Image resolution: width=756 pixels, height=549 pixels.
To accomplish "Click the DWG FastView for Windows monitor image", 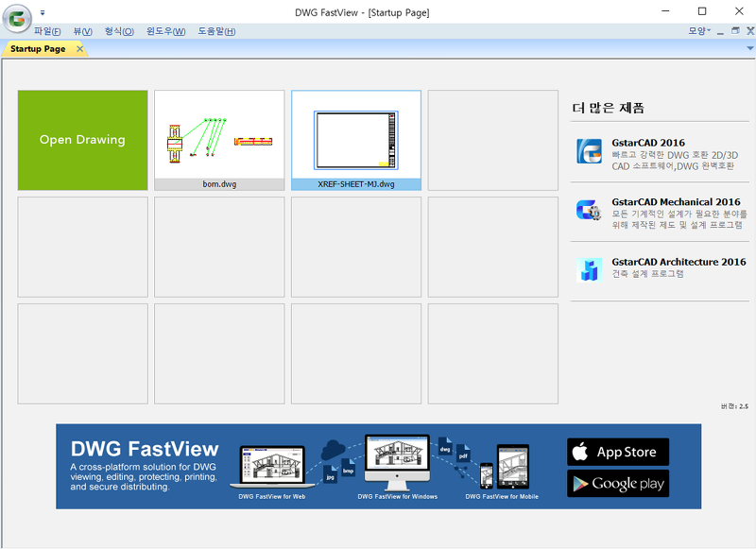I will pos(397,462).
